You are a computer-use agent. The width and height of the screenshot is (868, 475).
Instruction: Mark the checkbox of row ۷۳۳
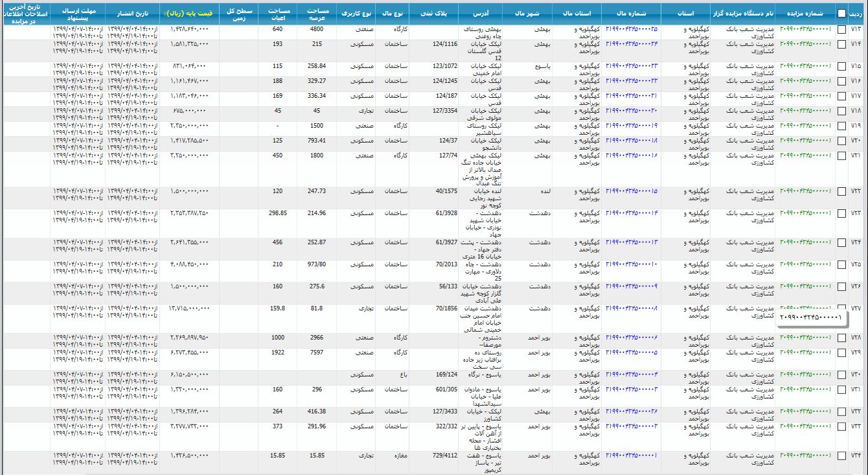pyautogui.click(x=841, y=427)
